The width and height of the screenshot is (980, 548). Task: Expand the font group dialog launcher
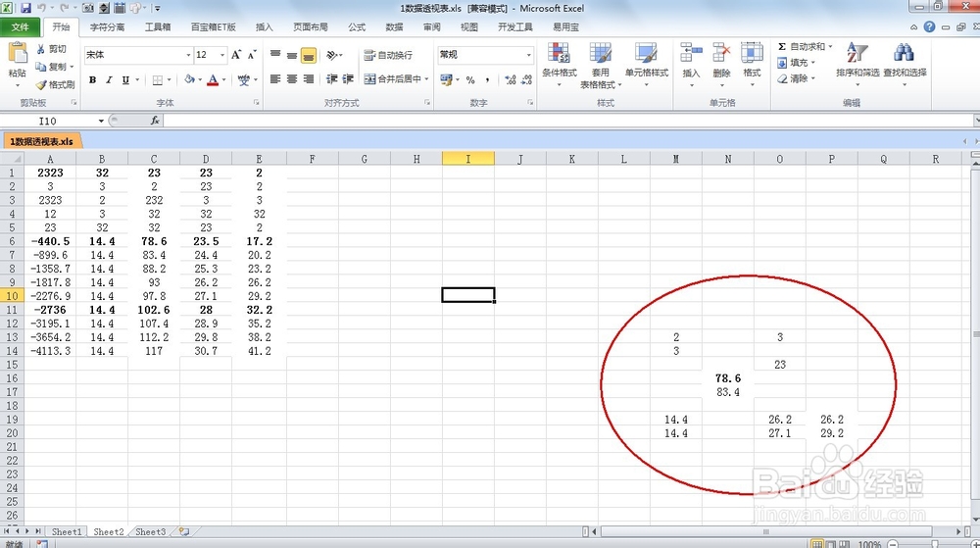(x=256, y=103)
